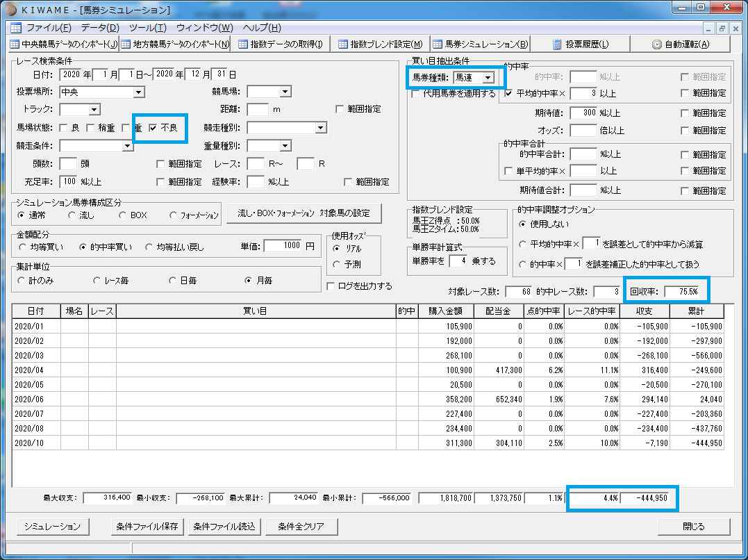The width and height of the screenshot is (748, 560).
Task: Click the grid icon beside ファイル menu
Action: 16,28
